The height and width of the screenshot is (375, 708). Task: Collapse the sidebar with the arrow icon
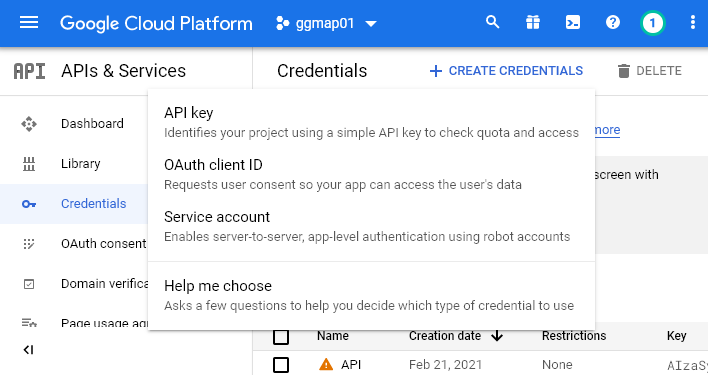coord(28,350)
